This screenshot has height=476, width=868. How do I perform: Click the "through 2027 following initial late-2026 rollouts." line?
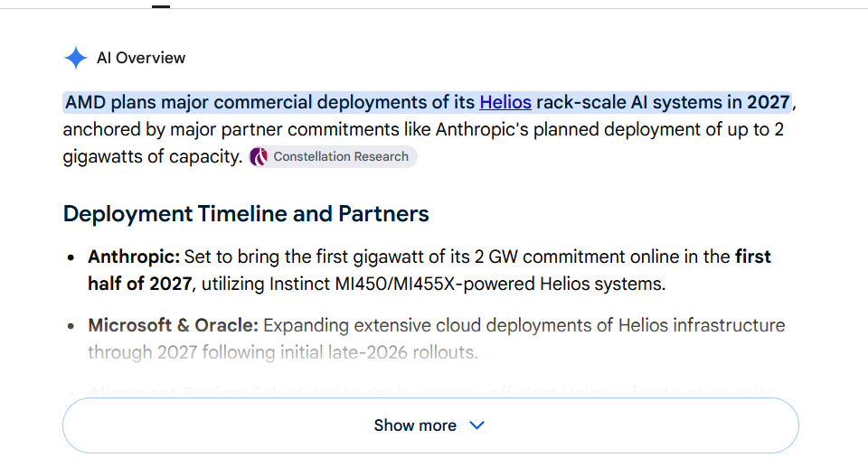tap(283, 352)
